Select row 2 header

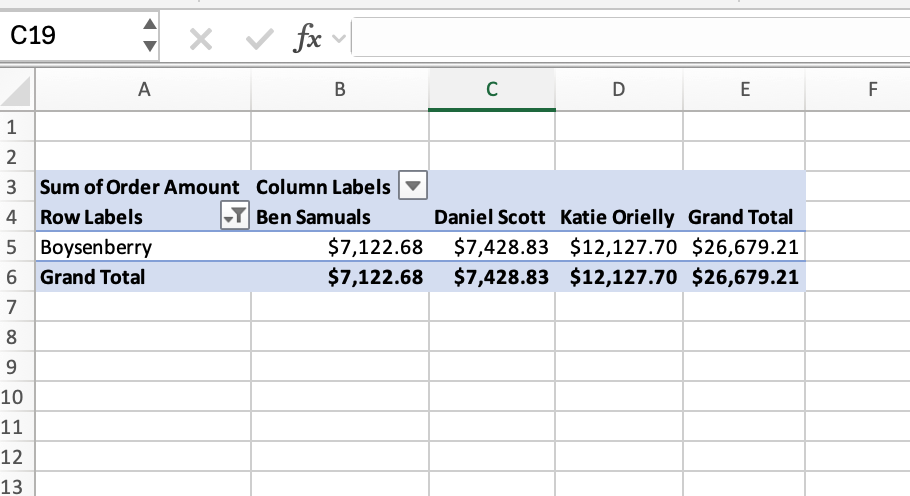pos(17,157)
